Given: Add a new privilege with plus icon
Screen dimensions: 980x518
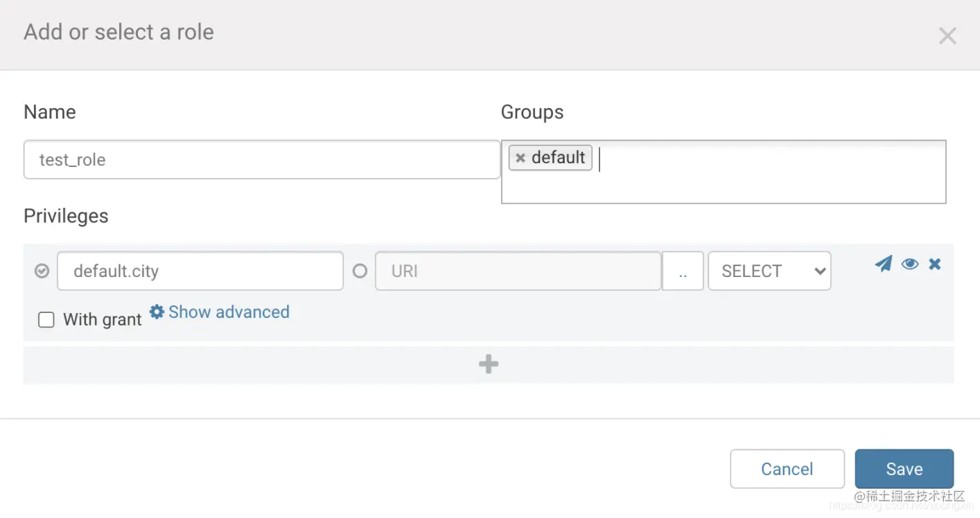Looking at the screenshot, I should pos(489,364).
